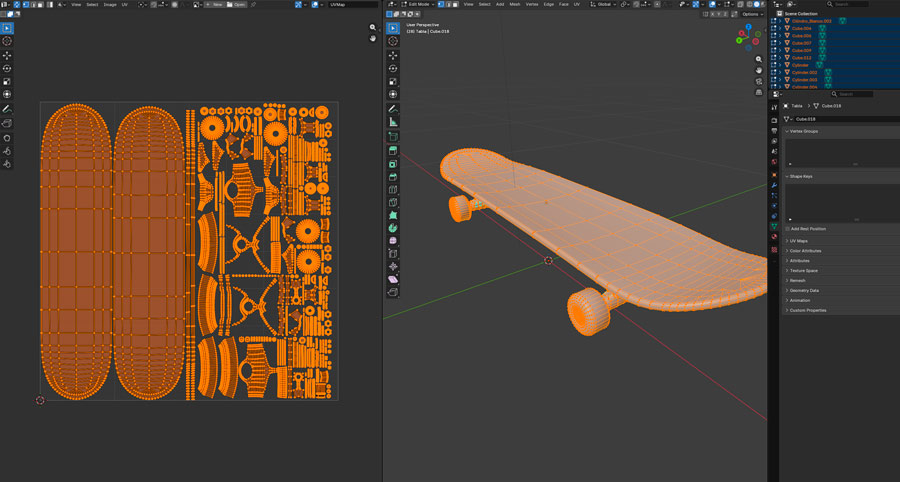Choose the Annotate tool in UV editor
The width and height of the screenshot is (900, 482).
[7, 109]
